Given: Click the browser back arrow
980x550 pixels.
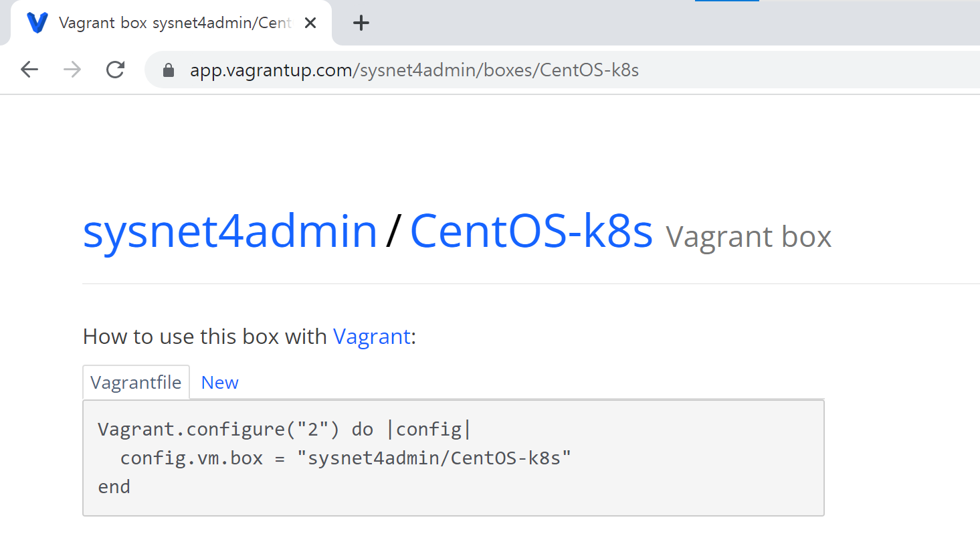Looking at the screenshot, I should tap(29, 70).
